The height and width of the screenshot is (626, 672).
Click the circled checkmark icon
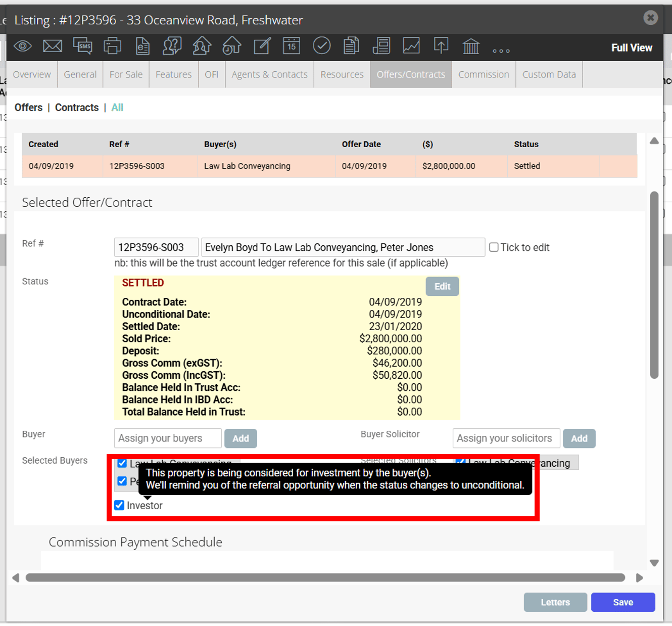[x=322, y=46]
